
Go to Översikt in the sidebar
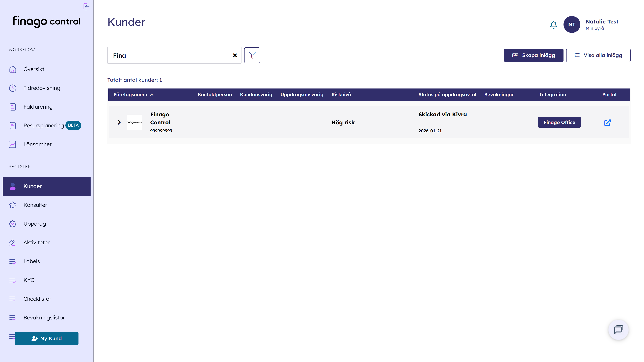click(x=34, y=69)
